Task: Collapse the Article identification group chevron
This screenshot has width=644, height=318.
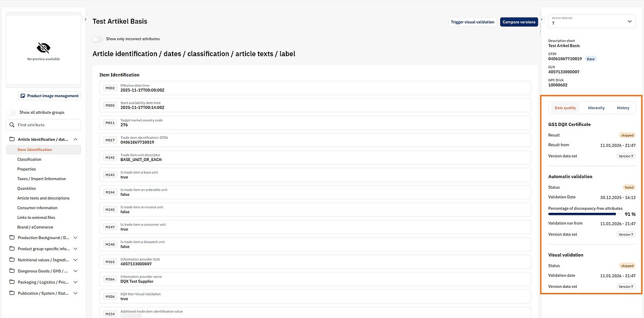Action: pyautogui.click(x=75, y=139)
